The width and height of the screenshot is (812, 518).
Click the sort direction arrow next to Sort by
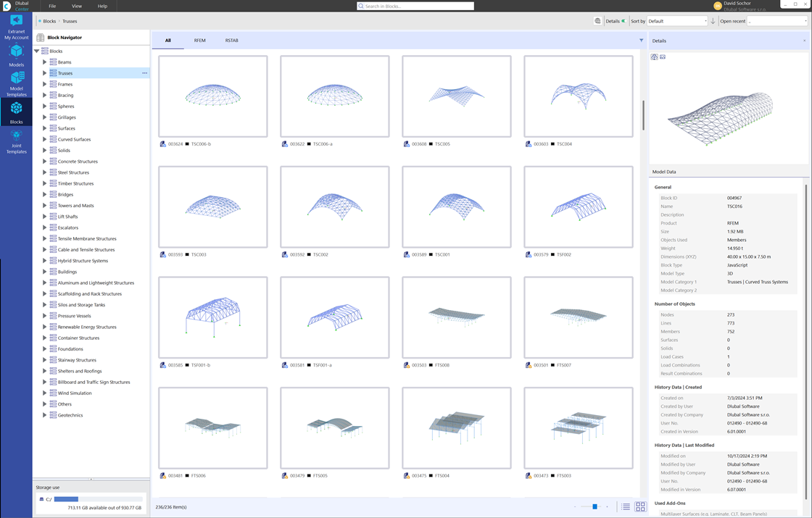(x=713, y=21)
